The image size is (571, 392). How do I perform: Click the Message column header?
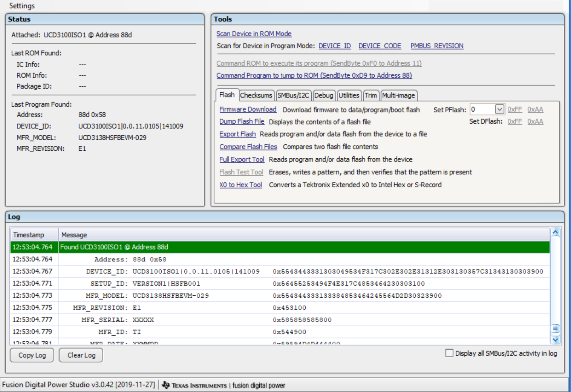pos(304,235)
